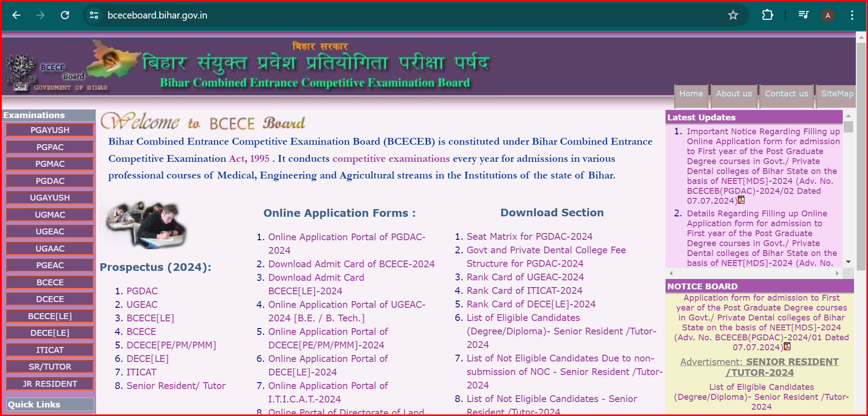868x416 pixels.
Task: Bookmark this page with the star icon
Action: pyautogui.click(x=733, y=15)
